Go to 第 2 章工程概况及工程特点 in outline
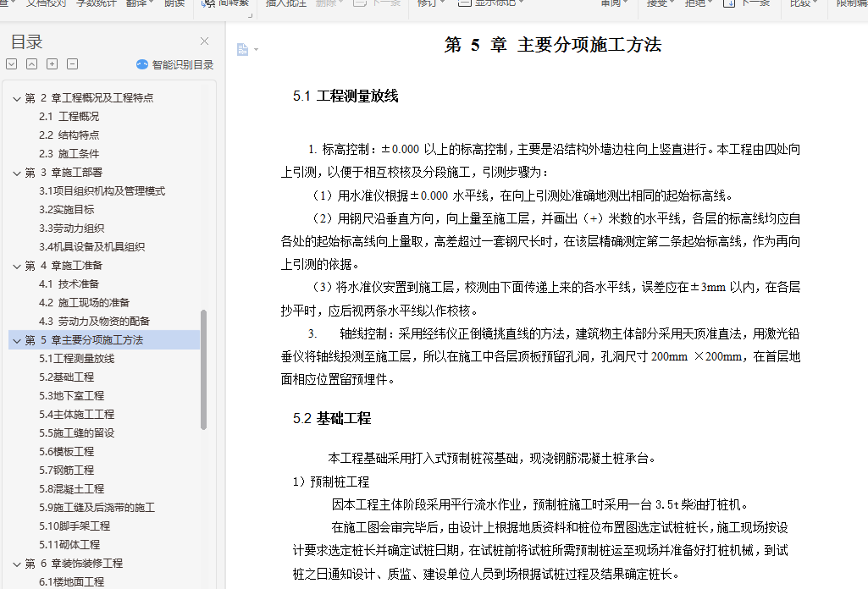This screenshot has width=868, height=589. click(89, 98)
